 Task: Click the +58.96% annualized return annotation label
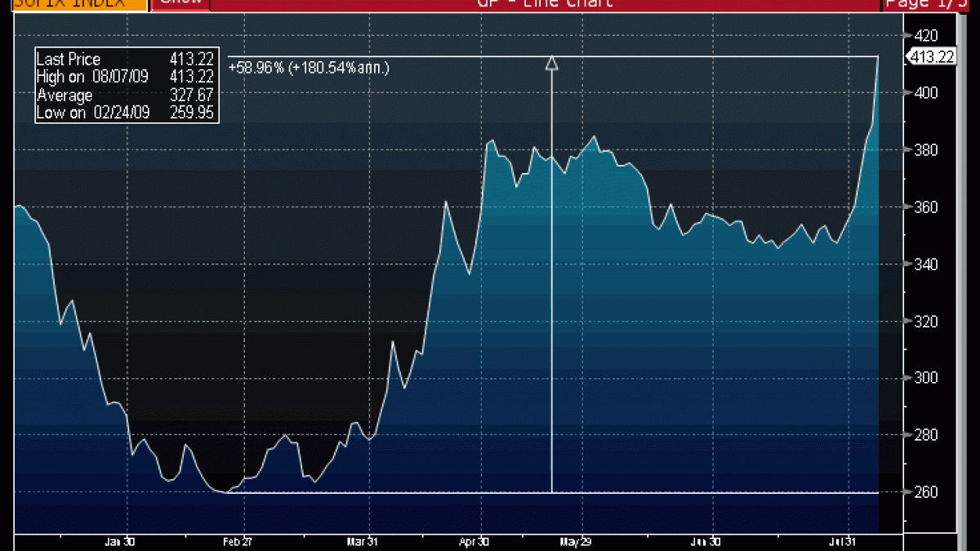click(310, 67)
